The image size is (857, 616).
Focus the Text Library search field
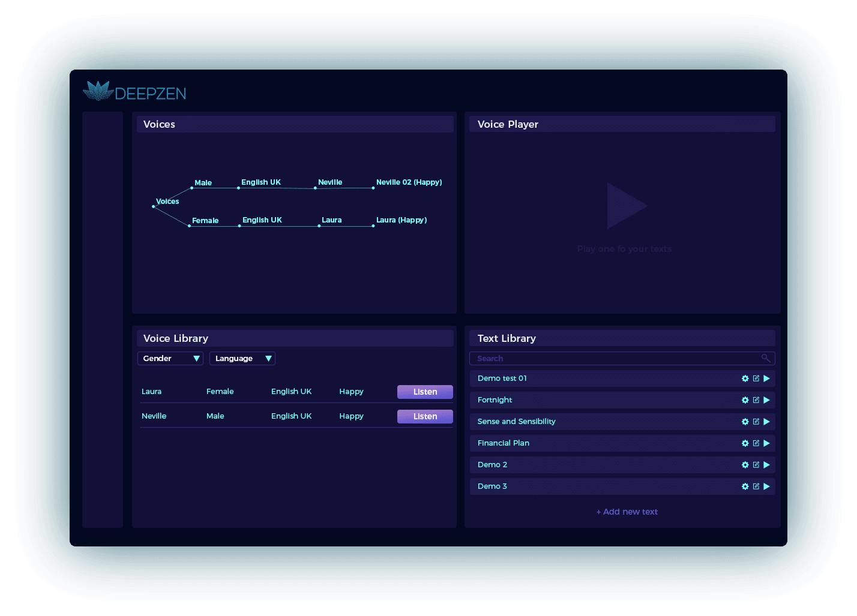click(622, 358)
